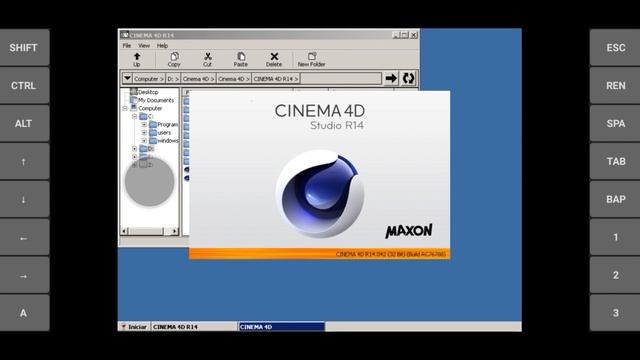Tap the overlay key labeled 2
The image size is (640, 360).
tap(615, 275)
